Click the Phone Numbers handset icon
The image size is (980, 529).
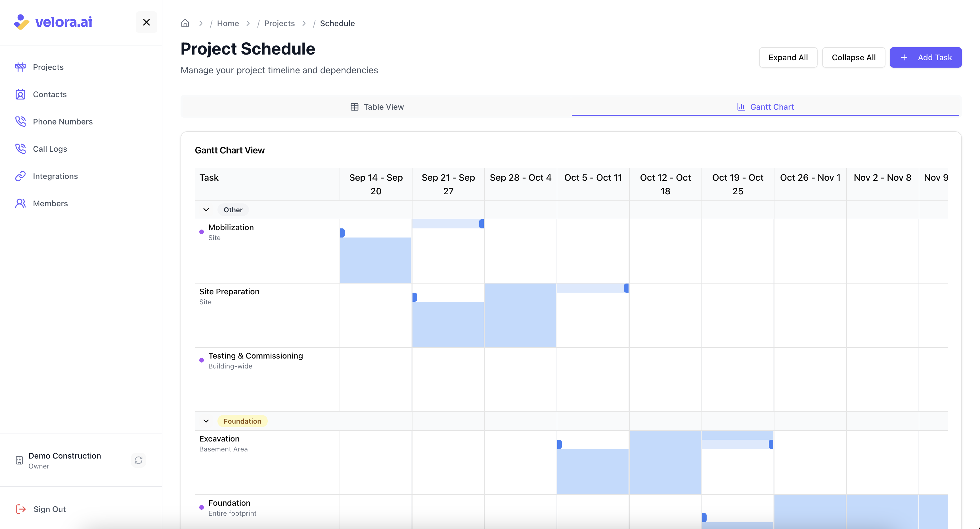20,122
